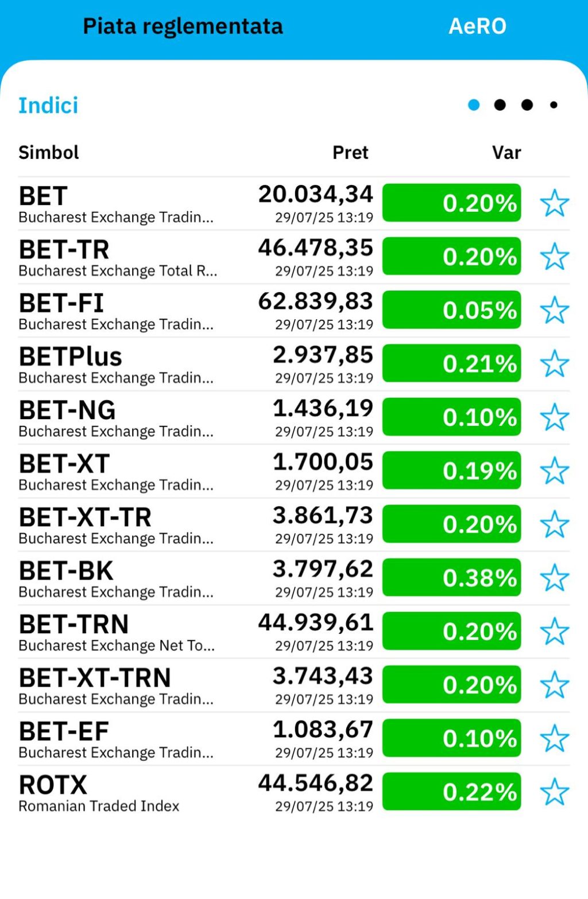The image size is (588, 899).
Task: Switch to the AeRO tab
Action: (477, 26)
